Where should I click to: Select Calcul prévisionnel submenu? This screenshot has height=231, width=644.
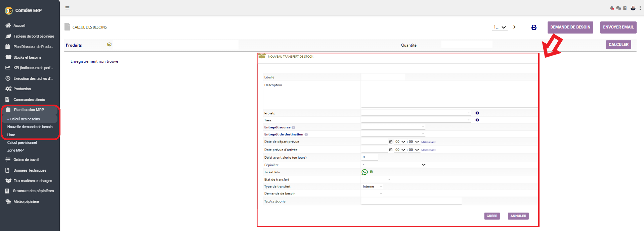pos(22,142)
